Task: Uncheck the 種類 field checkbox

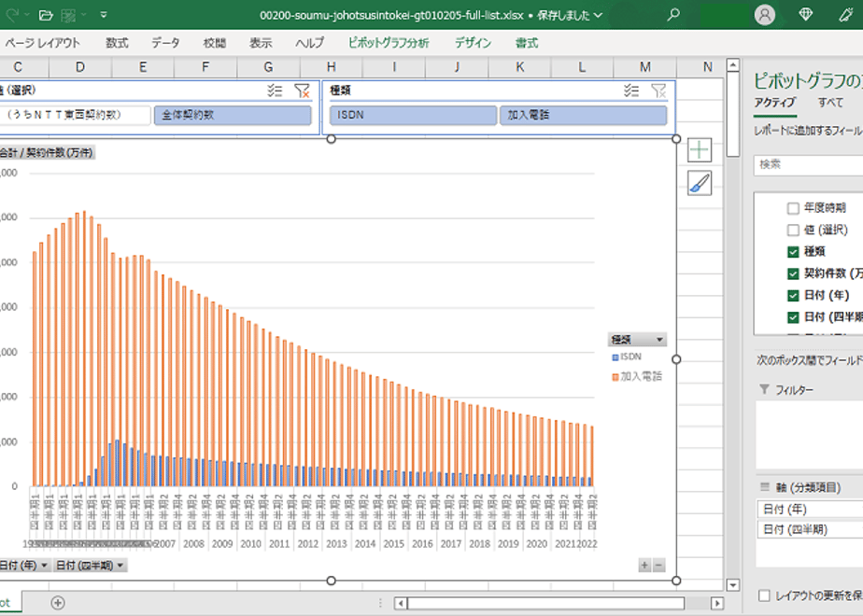Action: (793, 252)
